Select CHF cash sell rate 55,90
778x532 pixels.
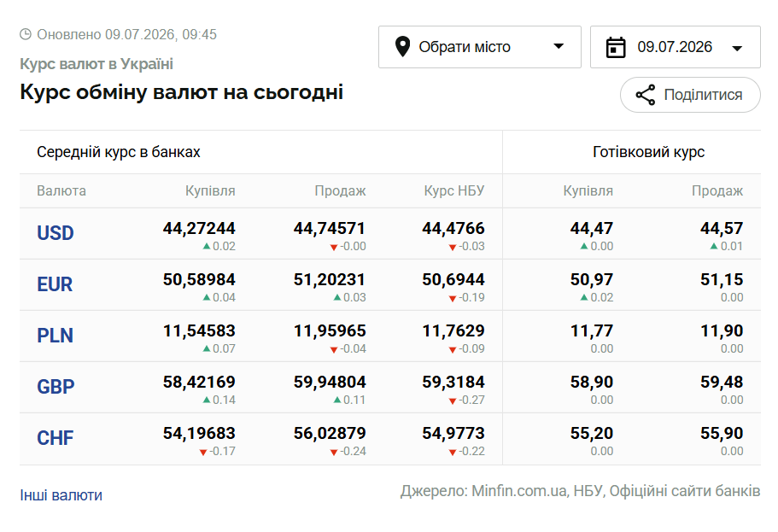722,433
